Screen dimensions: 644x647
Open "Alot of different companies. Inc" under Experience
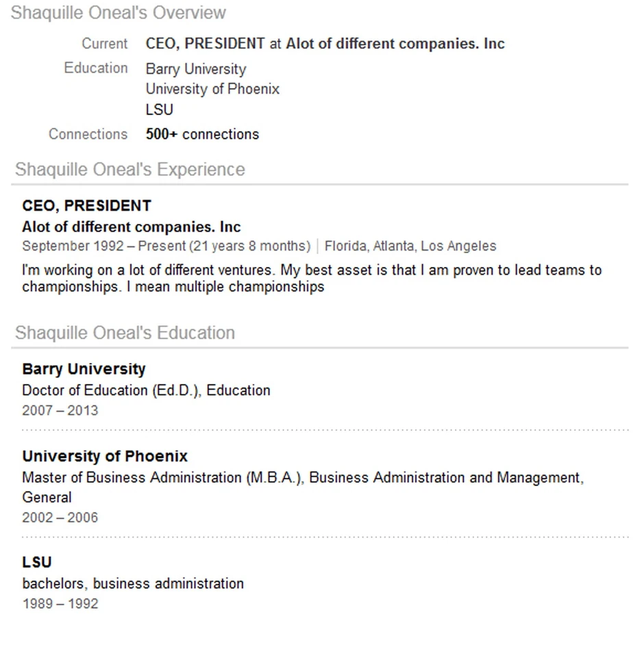[x=132, y=227]
